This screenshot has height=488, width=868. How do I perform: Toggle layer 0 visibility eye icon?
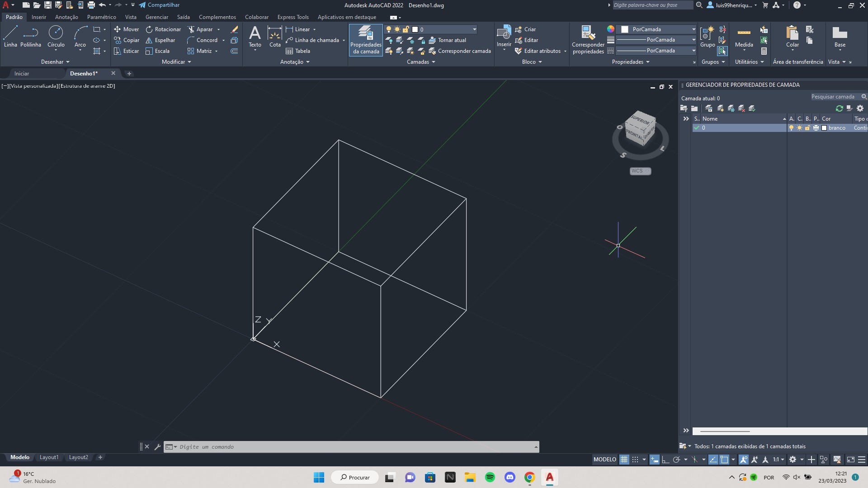click(x=791, y=127)
